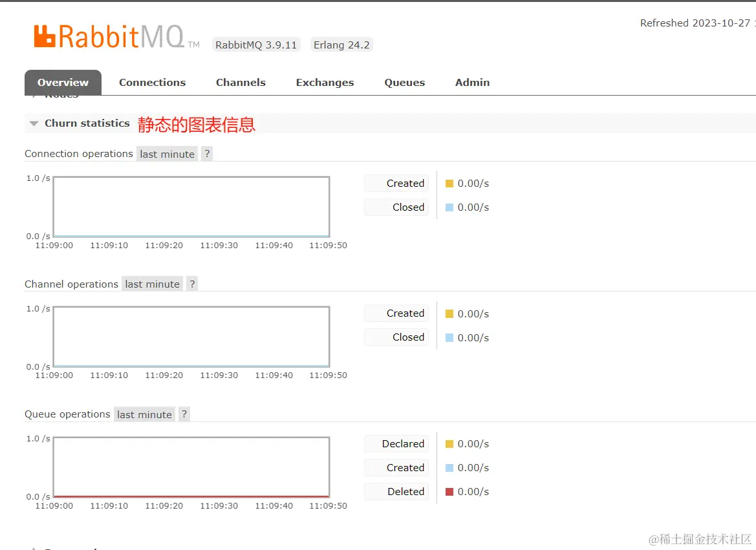
Task: Collapse the Churn statistics section
Action: point(34,123)
